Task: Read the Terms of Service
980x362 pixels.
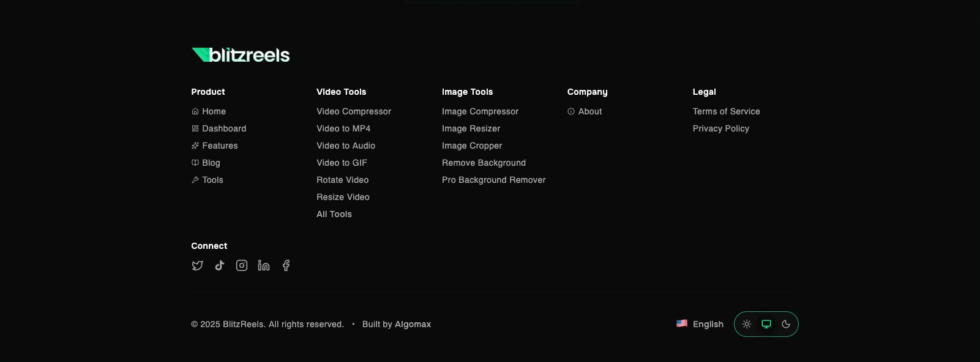Action: pyautogui.click(x=726, y=111)
